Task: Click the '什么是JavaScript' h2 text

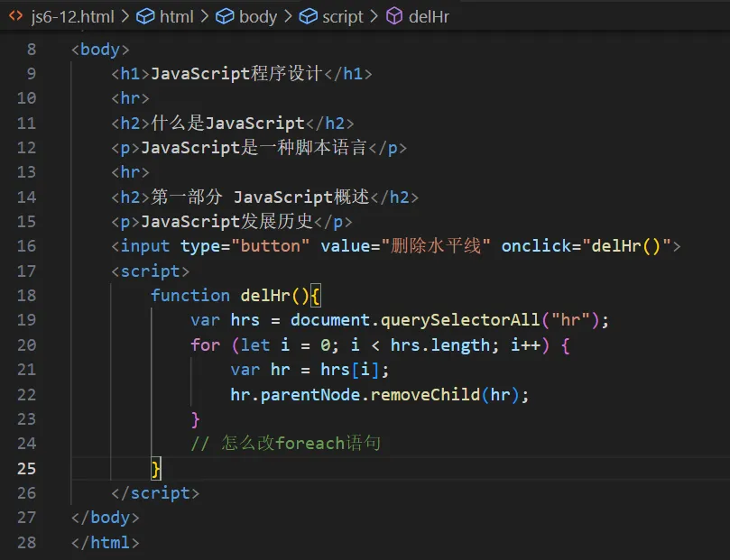Action: [x=227, y=123]
